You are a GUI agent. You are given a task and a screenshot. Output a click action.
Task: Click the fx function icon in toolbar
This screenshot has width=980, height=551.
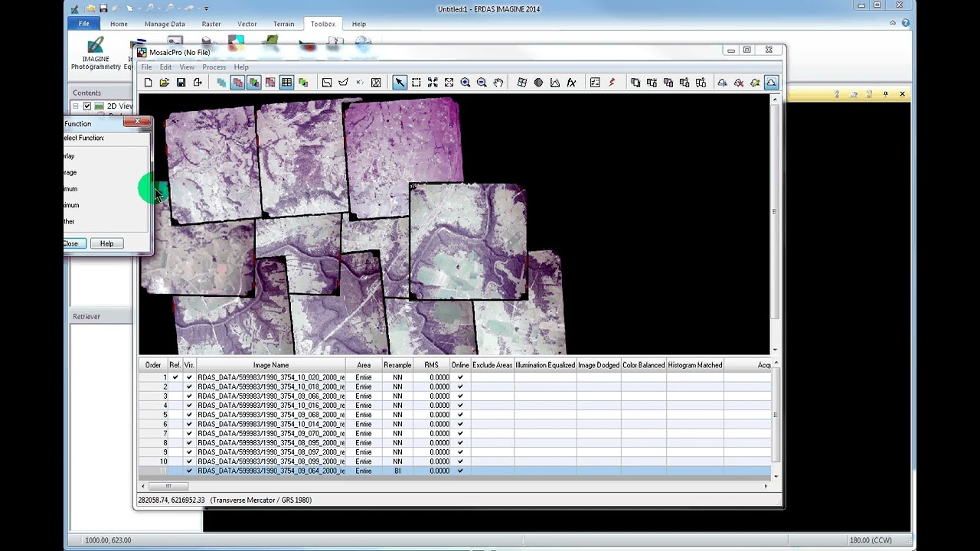[x=571, y=83]
